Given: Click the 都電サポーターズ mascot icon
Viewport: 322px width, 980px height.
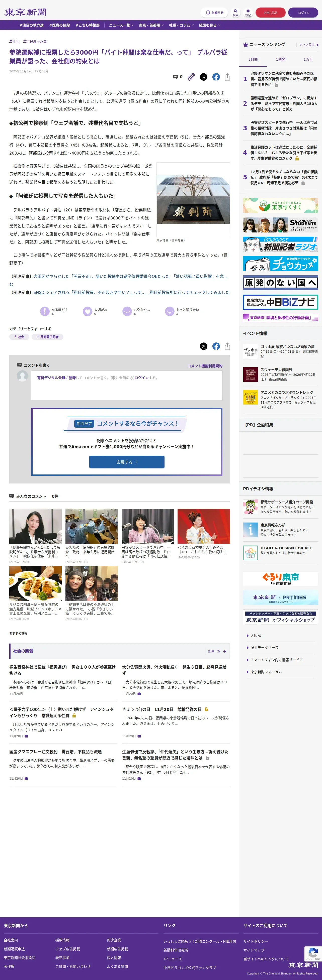Looking at the screenshot, I should pyautogui.click(x=250, y=507).
